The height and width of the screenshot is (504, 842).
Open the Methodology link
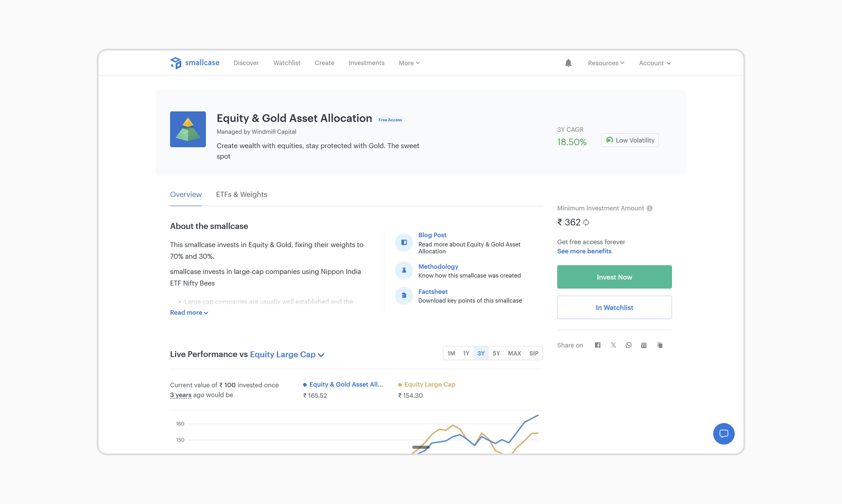438,267
